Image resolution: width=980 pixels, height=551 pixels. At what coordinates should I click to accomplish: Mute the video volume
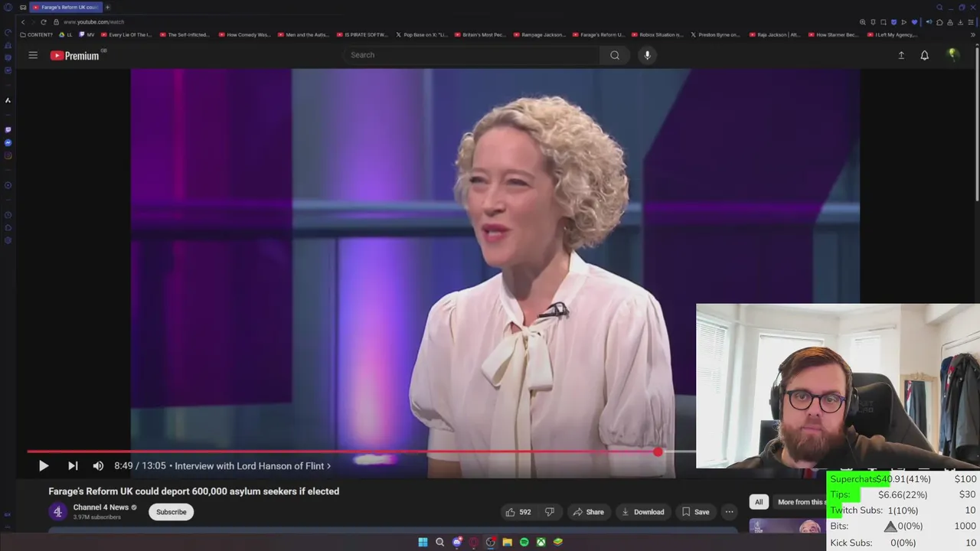pos(98,465)
